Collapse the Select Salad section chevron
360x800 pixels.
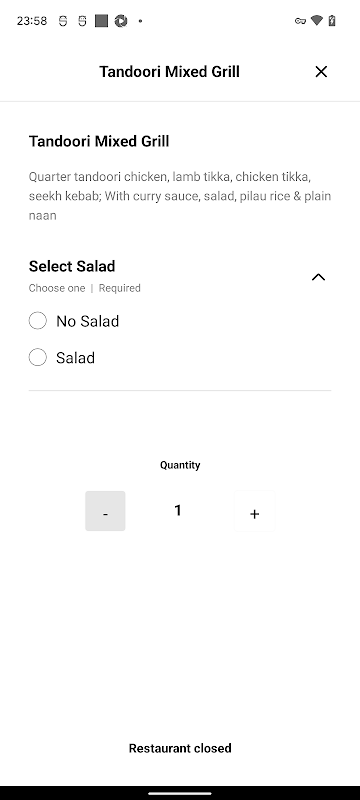click(x=318, y=277)
